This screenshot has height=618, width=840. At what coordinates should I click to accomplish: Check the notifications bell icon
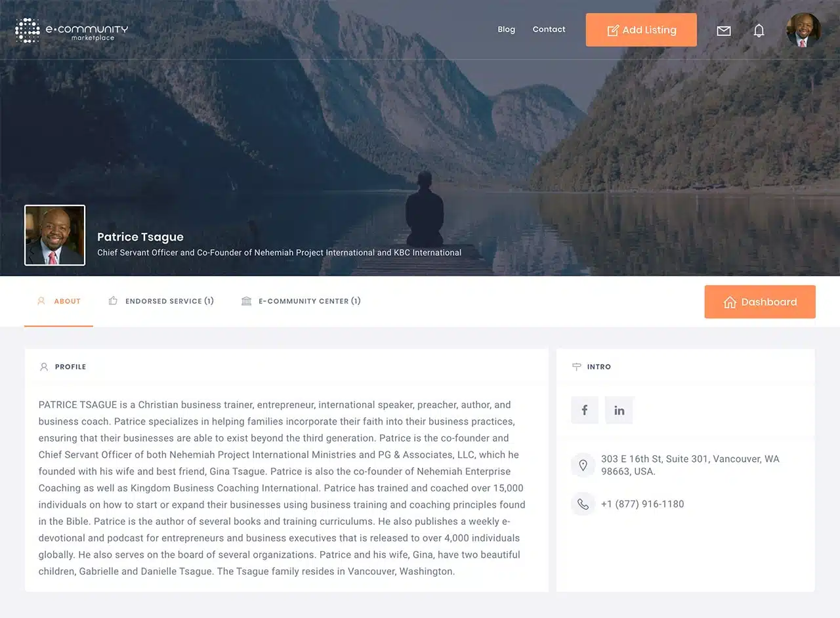[x=759, y=30]
